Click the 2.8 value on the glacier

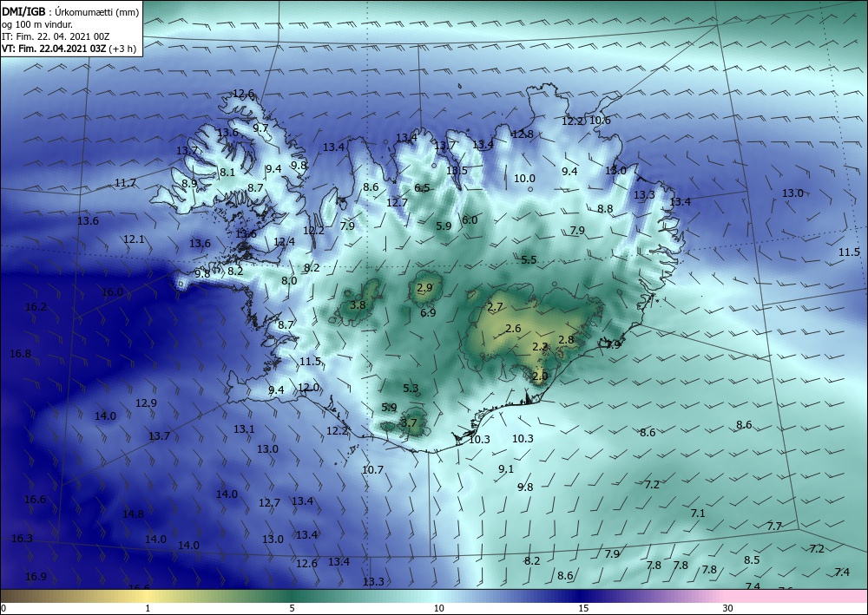click(566, 339)
